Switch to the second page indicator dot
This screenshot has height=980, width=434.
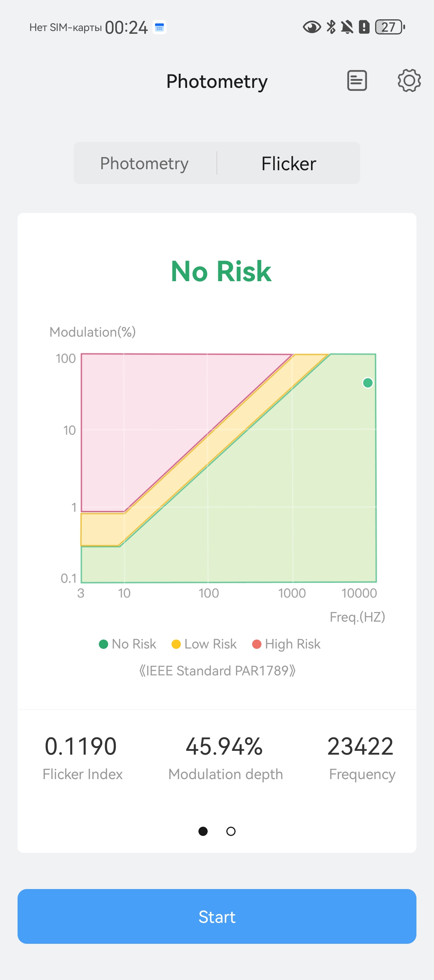click(x=231, y=831)
